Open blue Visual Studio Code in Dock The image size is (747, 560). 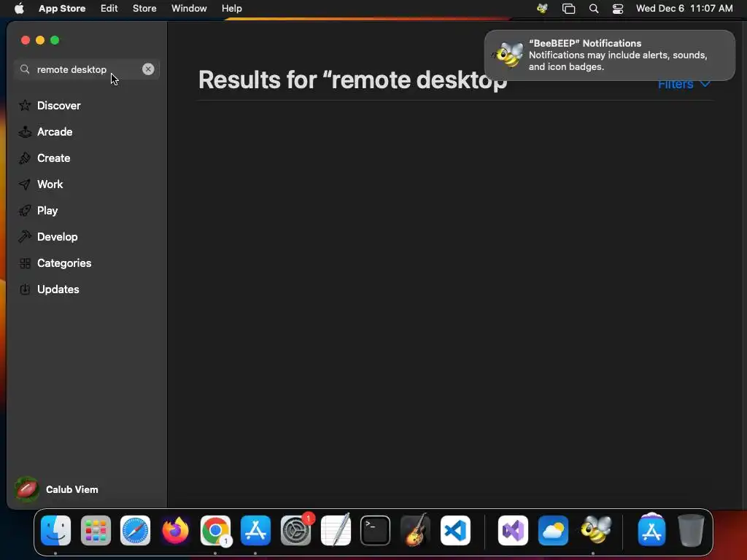point(455,530)
